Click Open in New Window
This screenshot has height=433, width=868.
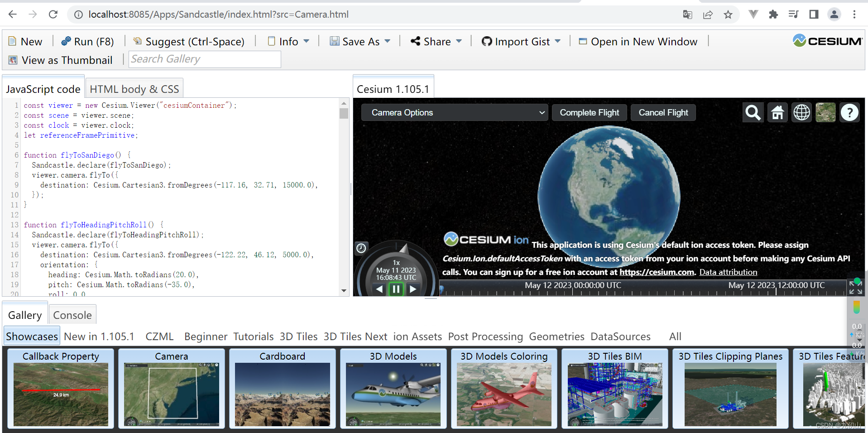click(638, 42)
